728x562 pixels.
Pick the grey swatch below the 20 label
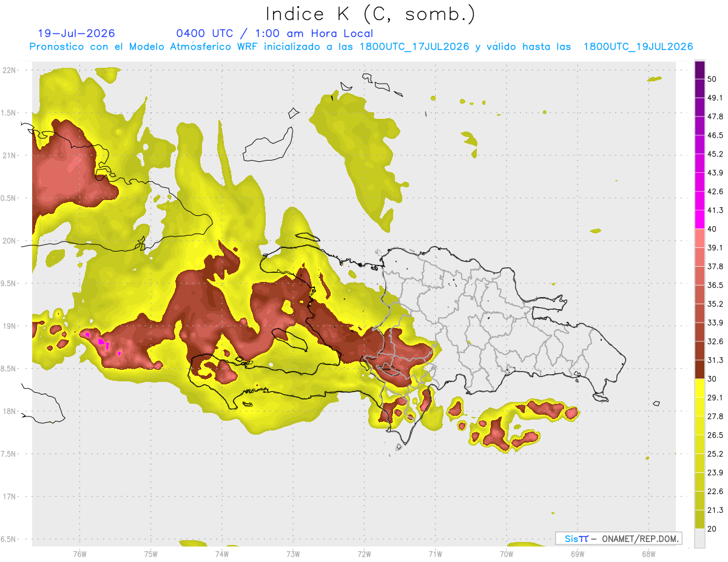[x=699, y=538]
